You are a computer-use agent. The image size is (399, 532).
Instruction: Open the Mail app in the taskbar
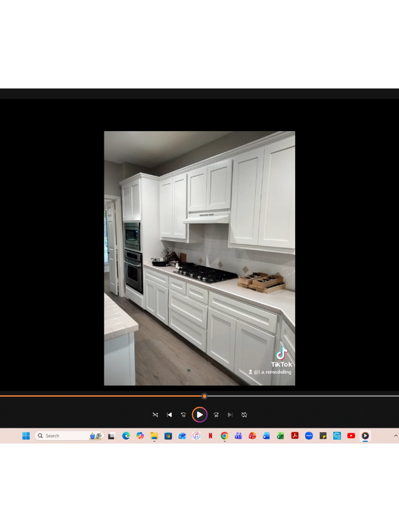coord(182,436)
